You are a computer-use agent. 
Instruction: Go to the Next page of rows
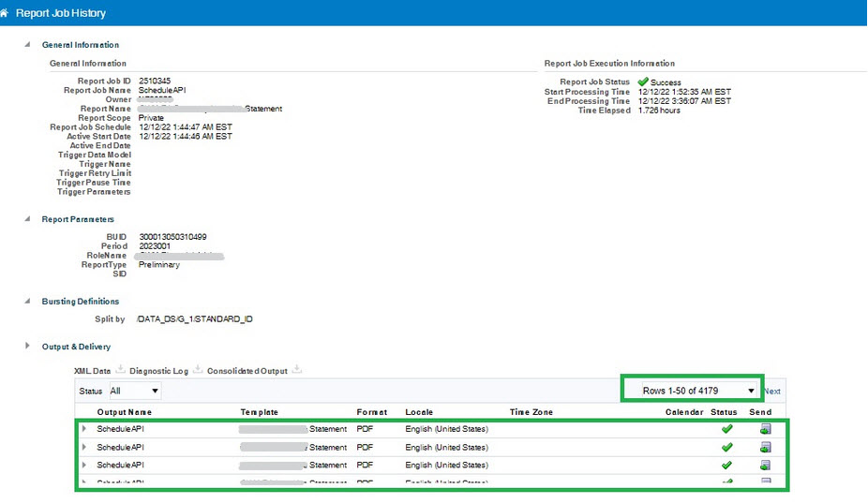pyautogui.click(x=772, y=392)
